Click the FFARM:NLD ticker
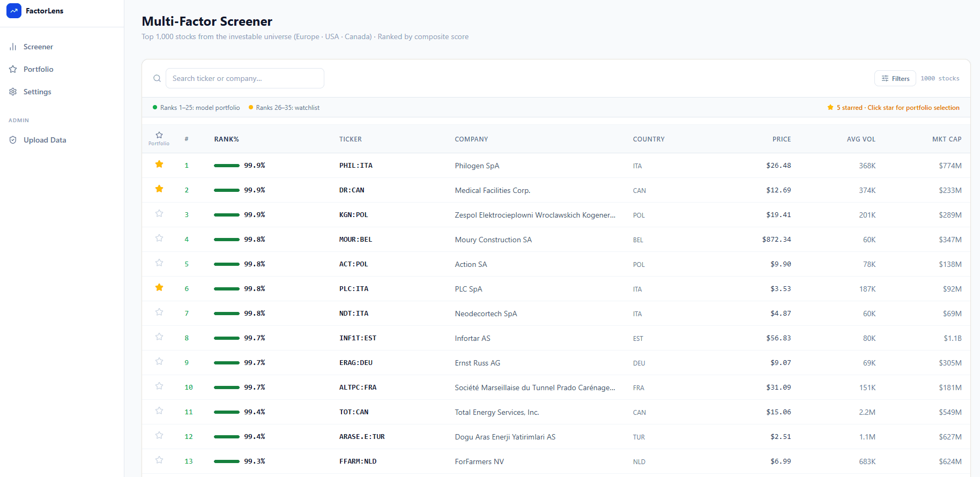This screenshot has width=980, height=477. 358,461
